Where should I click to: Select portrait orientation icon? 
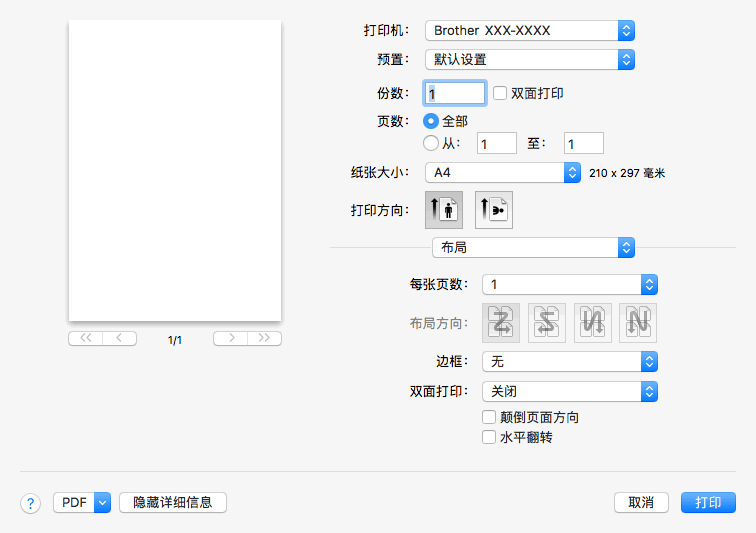[x=444, y=211]
